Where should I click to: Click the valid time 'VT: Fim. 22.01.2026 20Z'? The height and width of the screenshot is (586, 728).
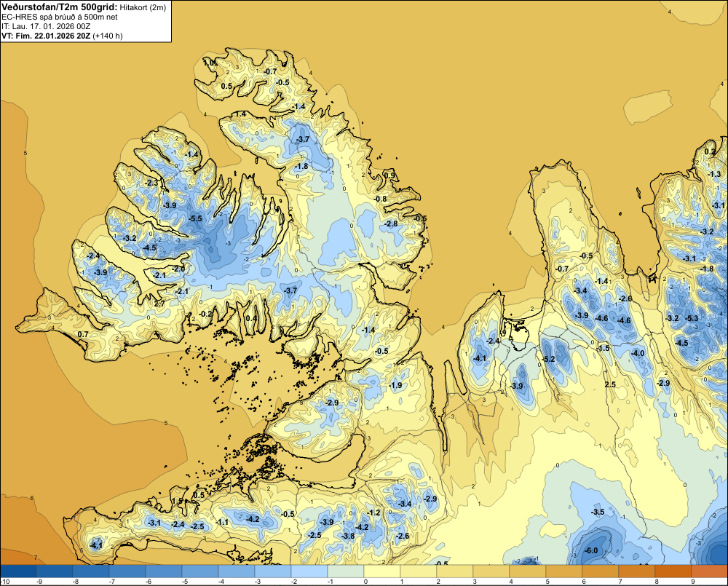point(46,36)
